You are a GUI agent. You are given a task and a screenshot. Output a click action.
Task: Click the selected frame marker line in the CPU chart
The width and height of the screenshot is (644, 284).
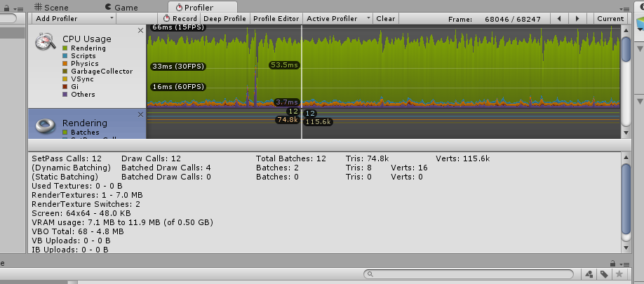tap(302, 66)
